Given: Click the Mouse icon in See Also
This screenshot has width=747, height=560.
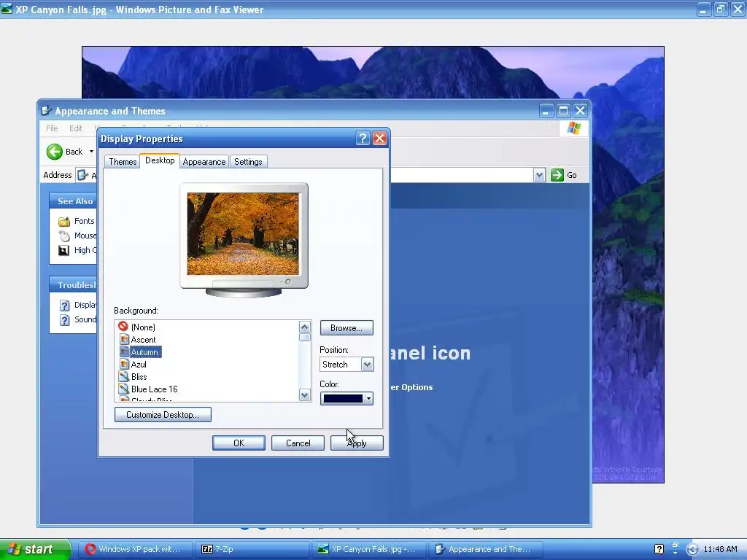Looking at the screenshot, I should coord(64,236).
